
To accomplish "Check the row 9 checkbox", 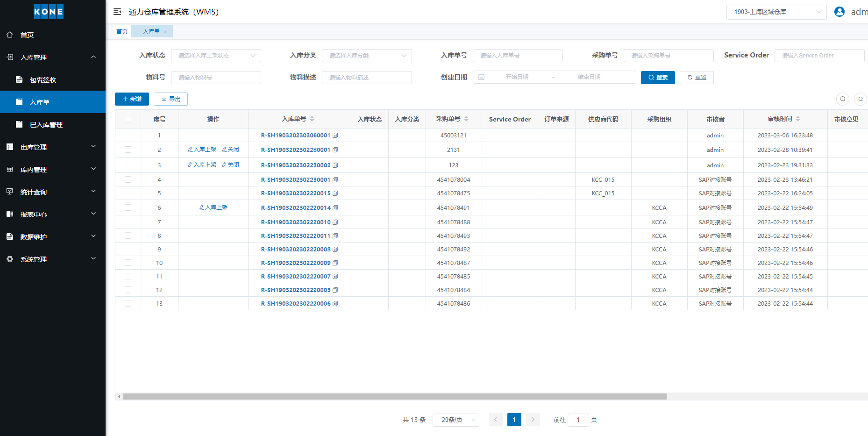I will pos(128,249).
